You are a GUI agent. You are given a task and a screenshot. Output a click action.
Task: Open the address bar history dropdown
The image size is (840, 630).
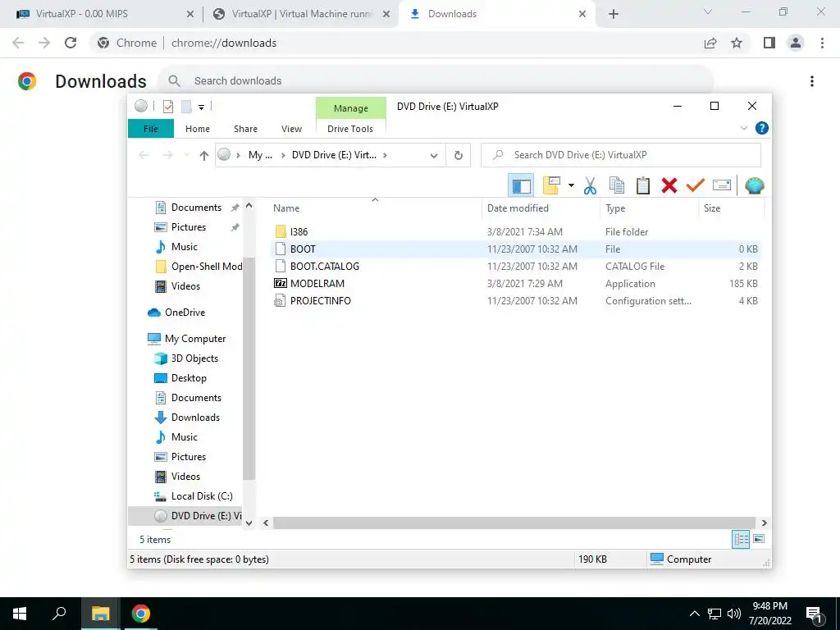[x=433, y=155]
